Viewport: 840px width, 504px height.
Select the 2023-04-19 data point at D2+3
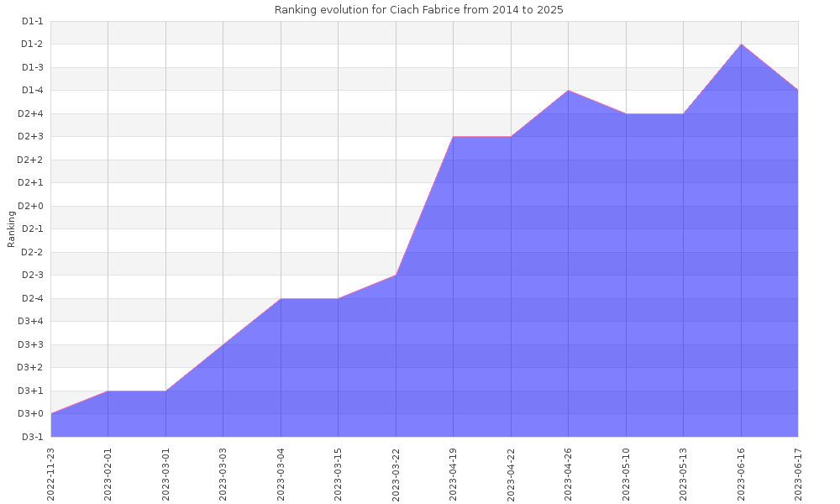(x=454, y=137)
